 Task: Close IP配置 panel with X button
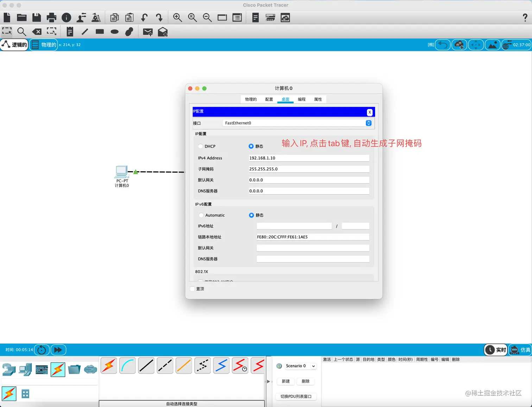tap(369, 112)
